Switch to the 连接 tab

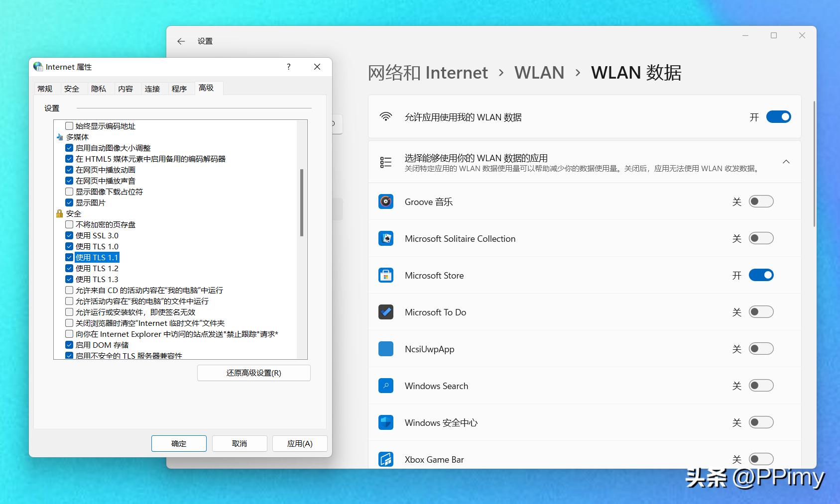(152, 89)
